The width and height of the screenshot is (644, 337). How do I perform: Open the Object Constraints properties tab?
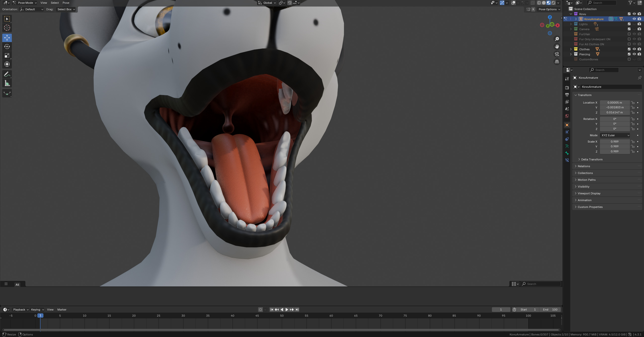coord(567,139)
